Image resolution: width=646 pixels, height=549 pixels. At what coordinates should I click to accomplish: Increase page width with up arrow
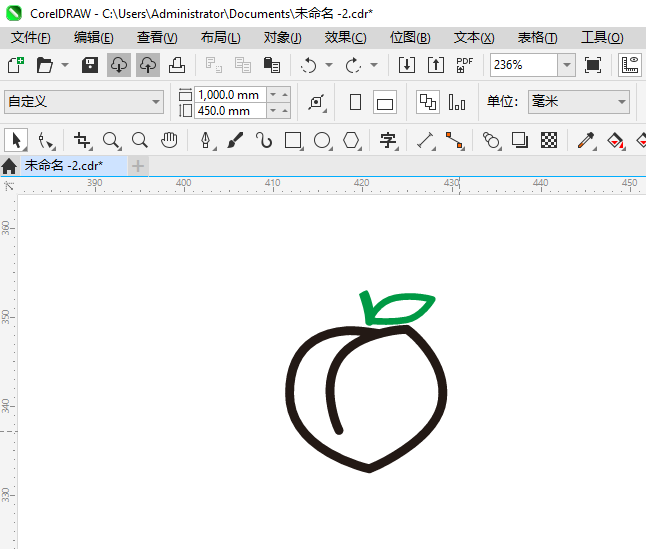click(x=285, y=95)
